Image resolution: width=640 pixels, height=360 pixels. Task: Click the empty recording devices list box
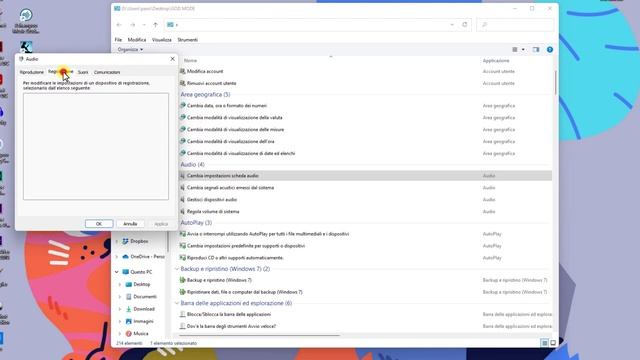coord(96,146)
